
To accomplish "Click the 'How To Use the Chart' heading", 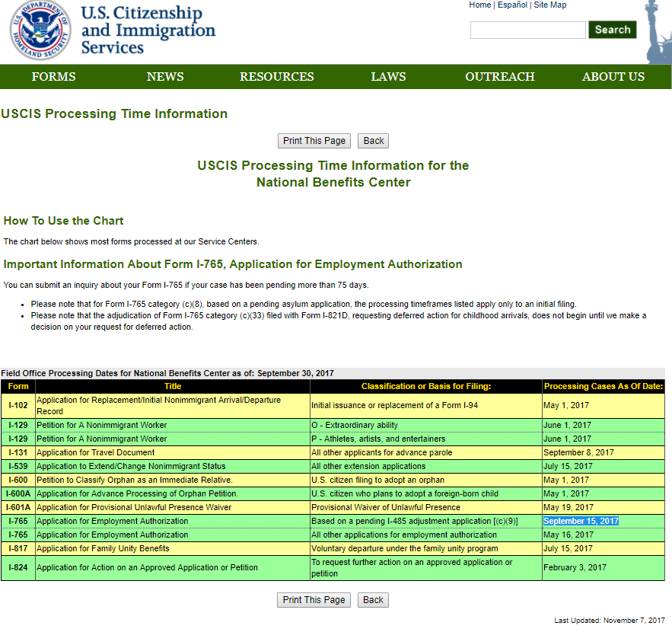I will pos(63,221).
